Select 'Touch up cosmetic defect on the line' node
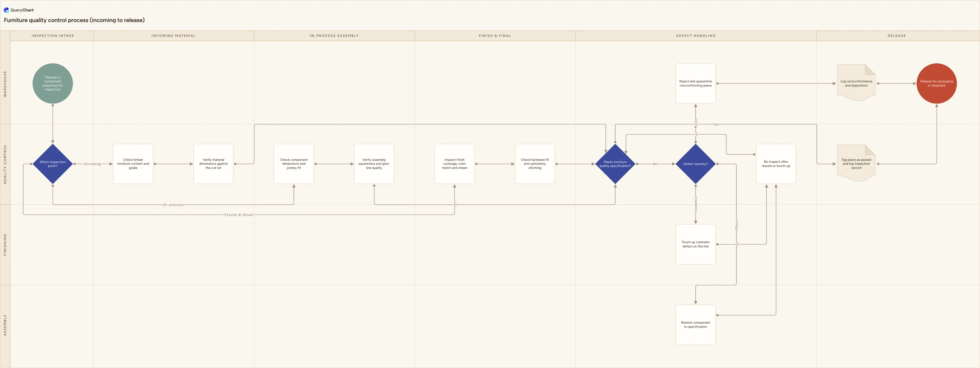Image resolution: width=980 pixels, height=368 pixels. 695,244
